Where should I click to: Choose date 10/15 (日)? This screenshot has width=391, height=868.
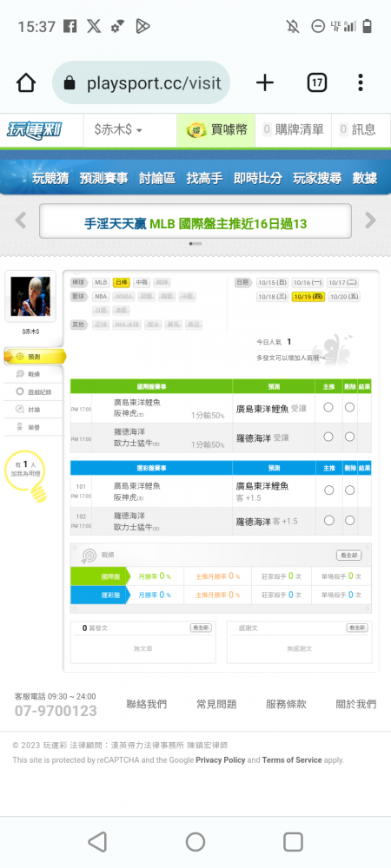(x=273, y=282)
